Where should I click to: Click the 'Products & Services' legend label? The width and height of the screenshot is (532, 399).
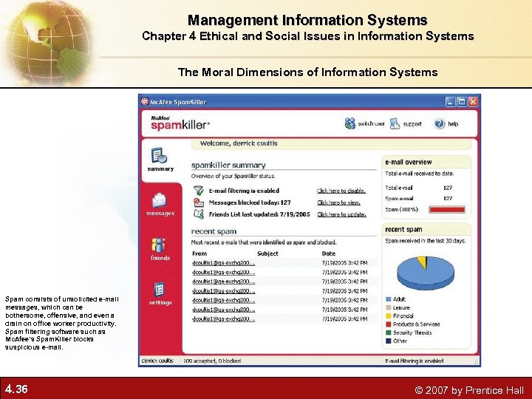(x=416, y=324)
